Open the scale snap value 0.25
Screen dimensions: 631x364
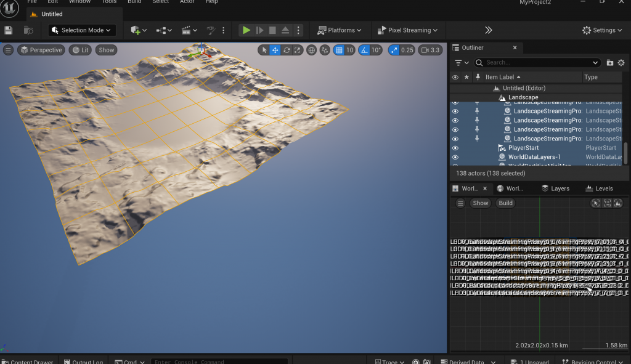[407, 50]
